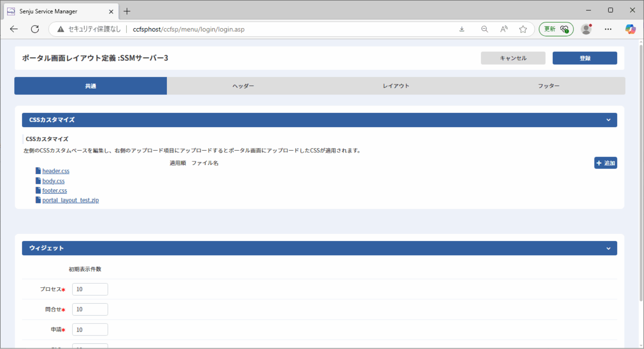Click the 追加 button to add CSS

[605, 163]
